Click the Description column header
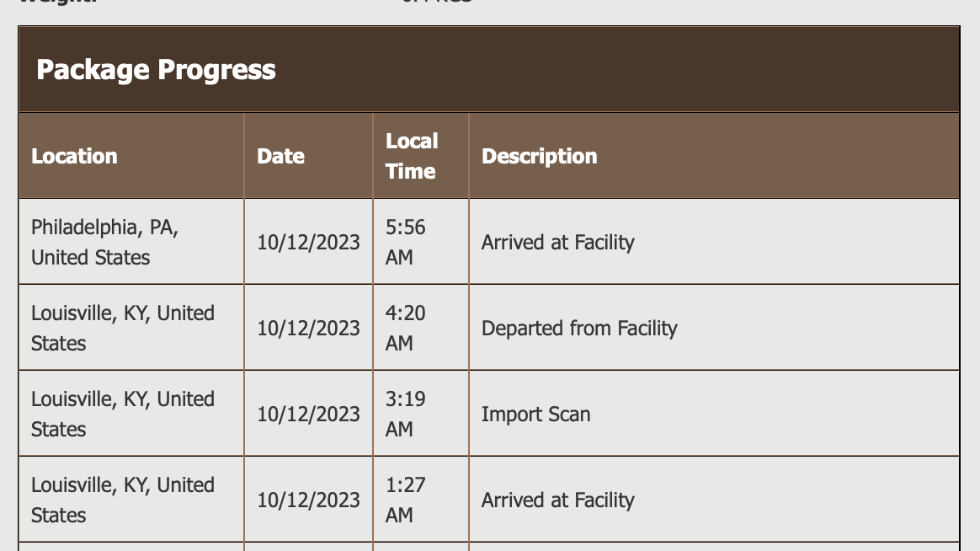The height and width of the screenshot is (551, 980). (539, 157)
